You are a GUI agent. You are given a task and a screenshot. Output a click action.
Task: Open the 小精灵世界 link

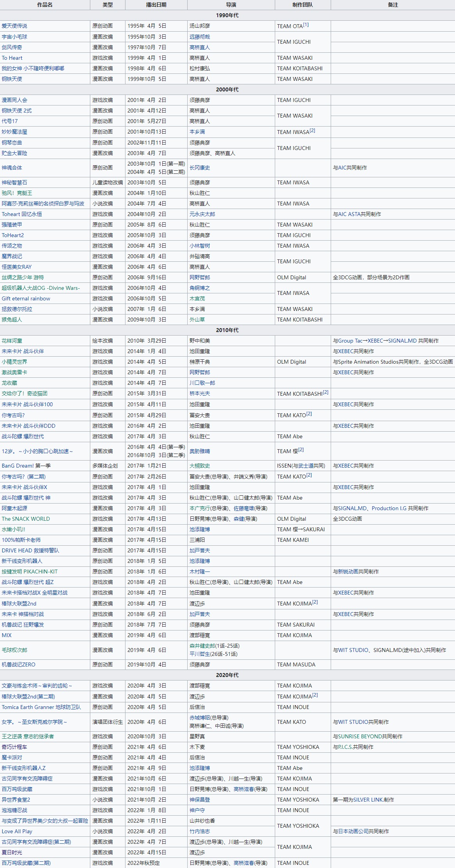(14, 362)
